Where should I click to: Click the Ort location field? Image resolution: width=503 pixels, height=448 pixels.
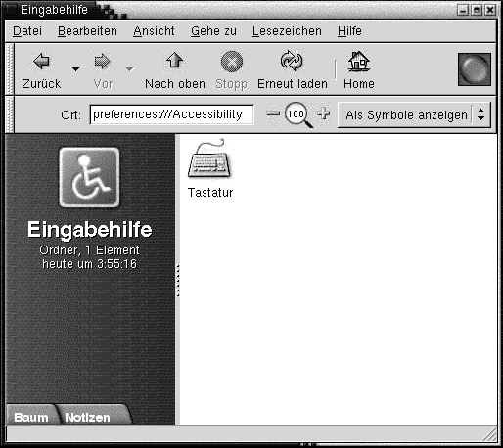[172, 114]
